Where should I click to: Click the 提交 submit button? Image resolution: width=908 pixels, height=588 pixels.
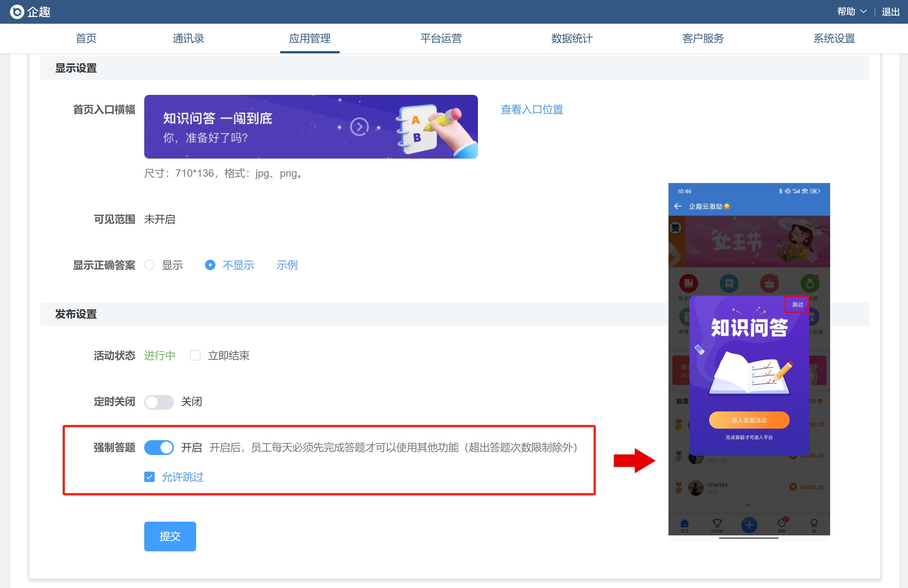pos(170,536)
